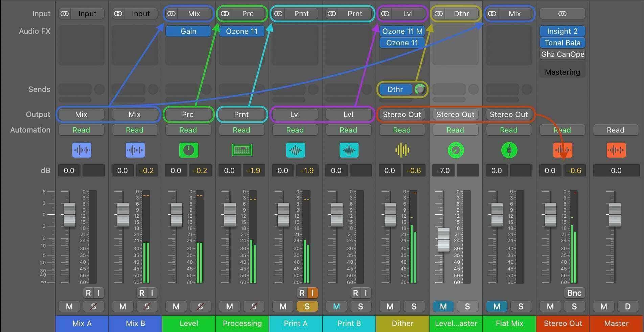Viewport: 644px width, 332px height.
Task: Open Dither channel Dthr send slot
Action: 395,89
